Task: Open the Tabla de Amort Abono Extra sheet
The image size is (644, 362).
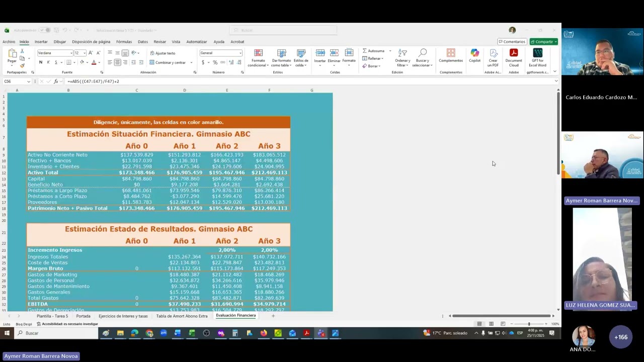Action: 182,316
